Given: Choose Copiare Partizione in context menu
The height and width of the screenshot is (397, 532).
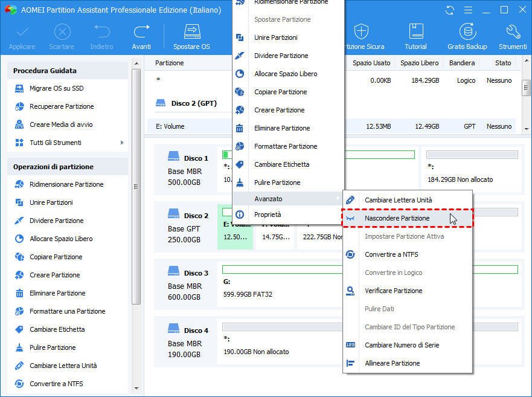Looking at the screenshot, I should pos(289,92).
